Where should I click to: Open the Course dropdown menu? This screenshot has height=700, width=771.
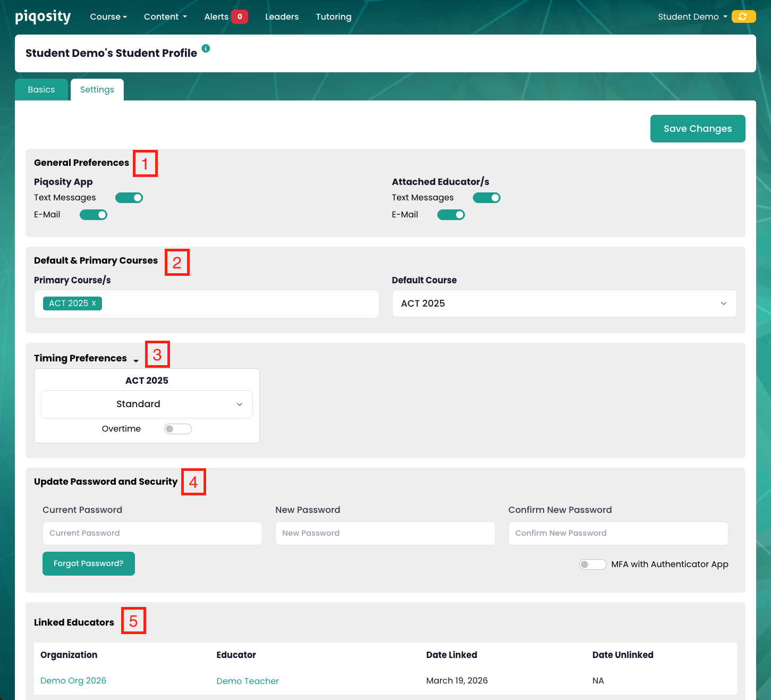[x=108, y=16]
